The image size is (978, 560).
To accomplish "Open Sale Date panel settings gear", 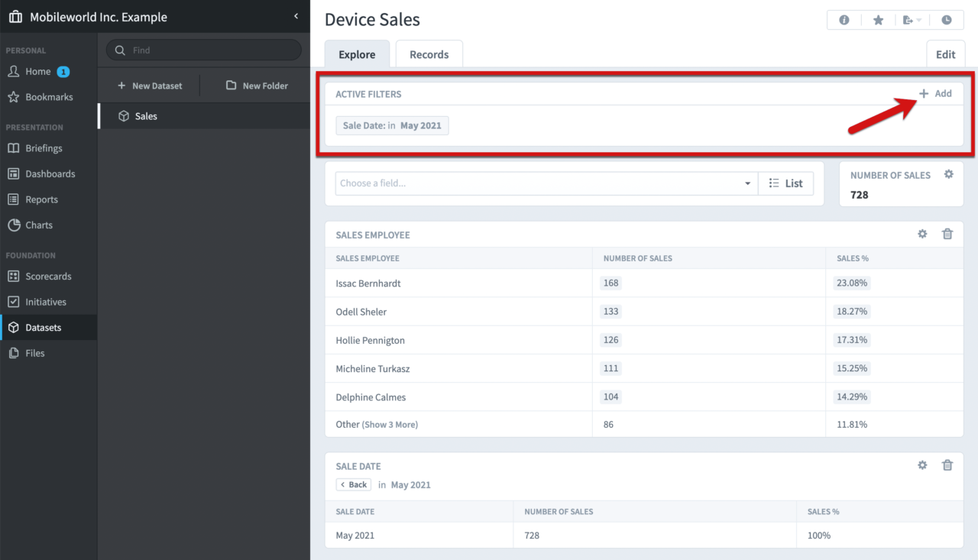I will click(922, 465).
